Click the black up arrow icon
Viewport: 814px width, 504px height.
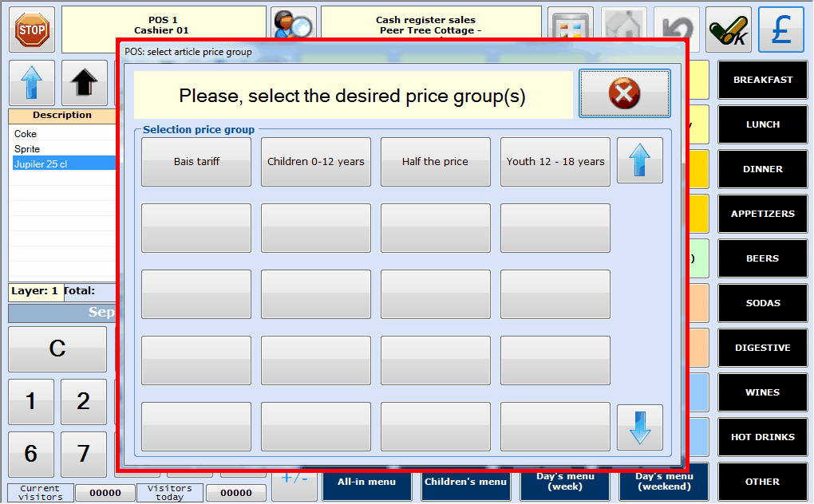pyautogui.click(x=84, y=83)
